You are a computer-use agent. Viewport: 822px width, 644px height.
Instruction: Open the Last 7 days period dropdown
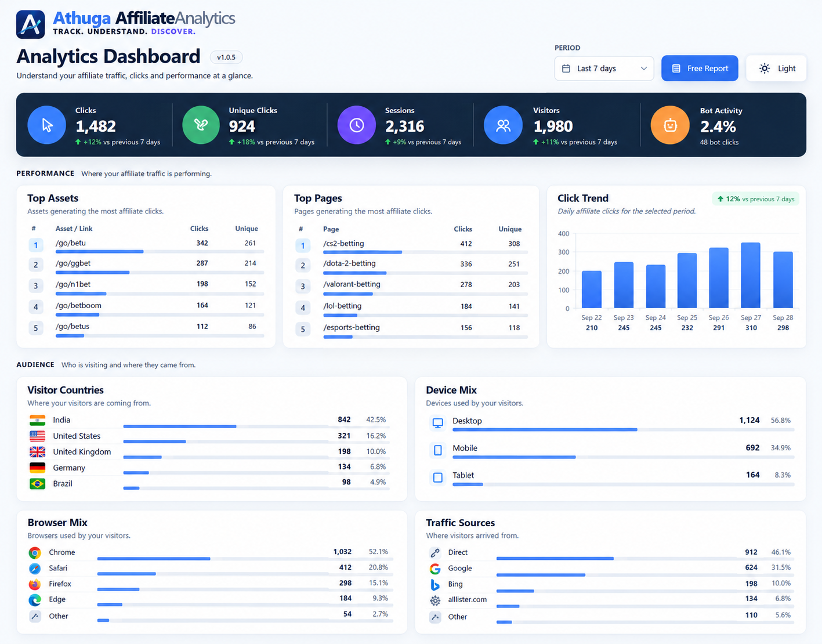pyautogui.click(x=604, y=68)
